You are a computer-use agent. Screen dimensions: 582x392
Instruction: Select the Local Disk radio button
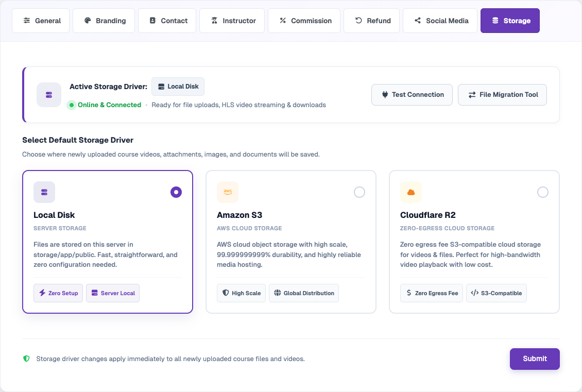click(176, 192)
